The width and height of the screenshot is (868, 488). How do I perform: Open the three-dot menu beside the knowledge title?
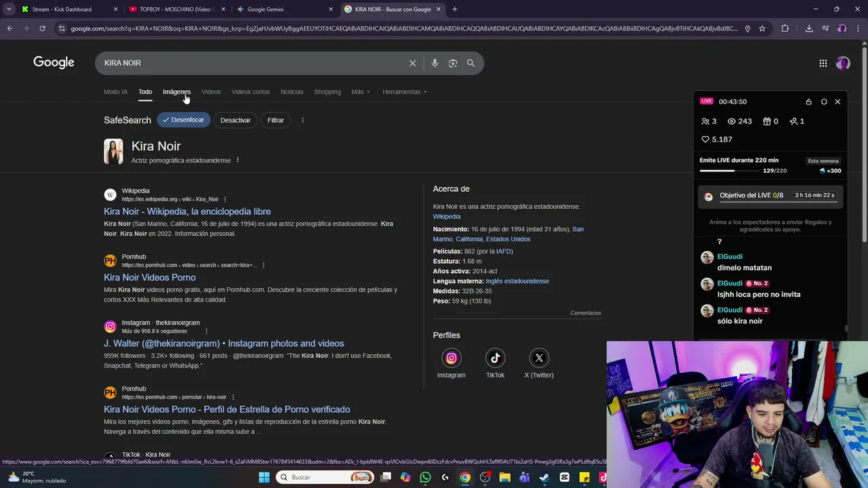coord(237,161)
